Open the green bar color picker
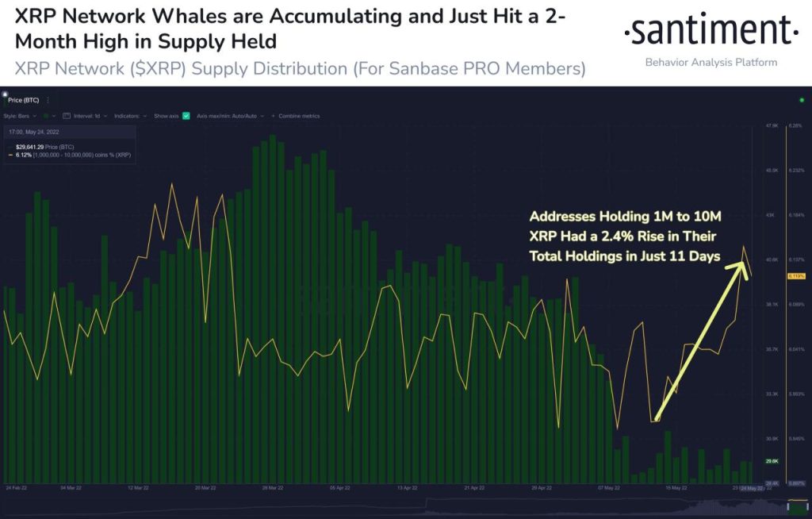This screenshot has height=519, width=812. point(46,116)
